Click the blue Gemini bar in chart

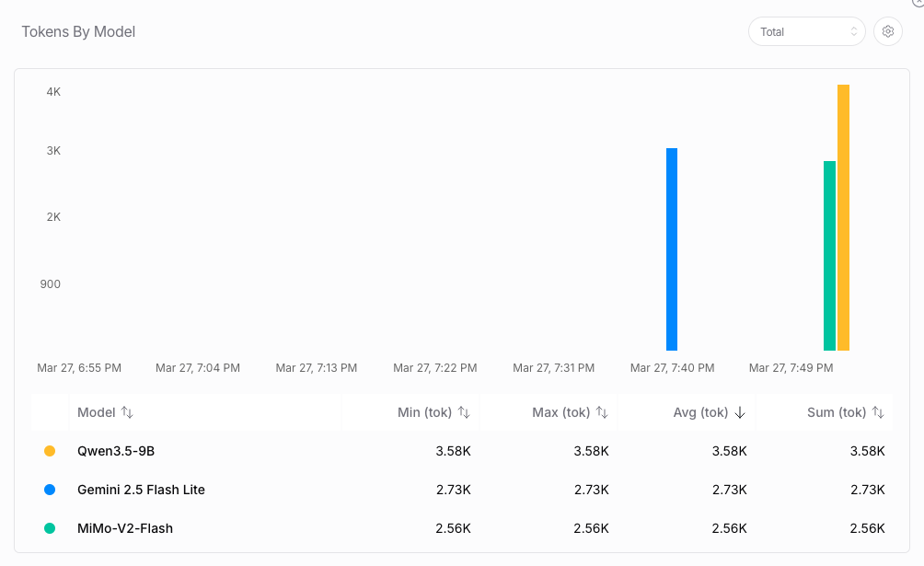pos(672,248)
